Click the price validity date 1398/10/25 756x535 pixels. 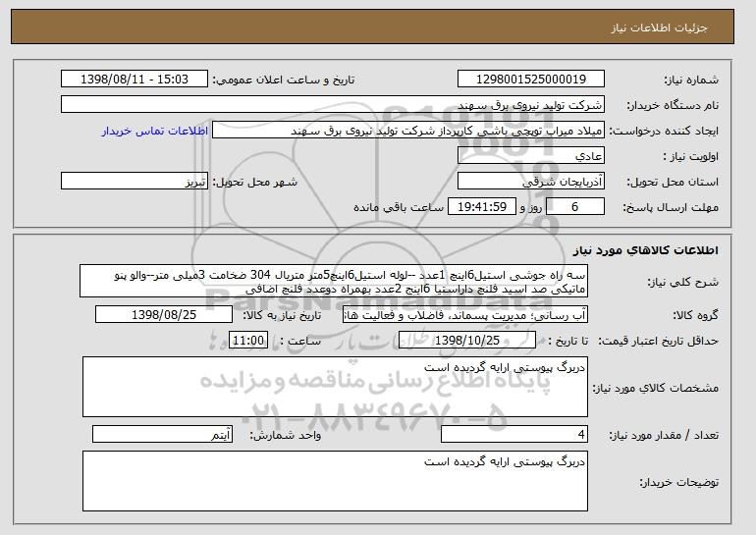[x=467, y=341]
